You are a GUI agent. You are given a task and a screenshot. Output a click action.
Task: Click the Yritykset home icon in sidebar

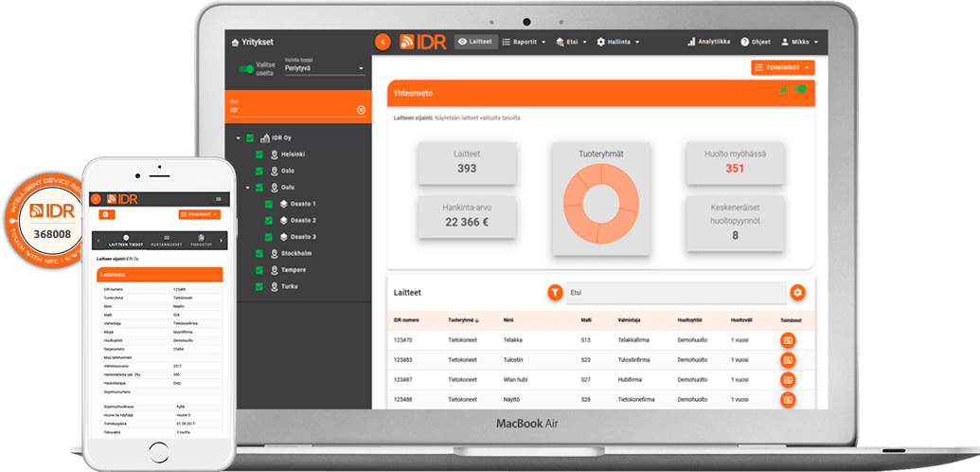click(x=235, y=43)
